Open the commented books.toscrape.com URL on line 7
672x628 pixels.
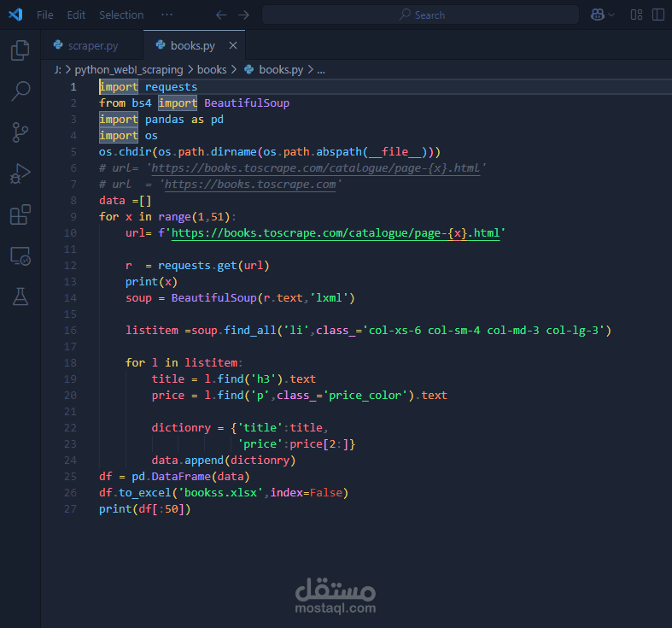(250, 185)
